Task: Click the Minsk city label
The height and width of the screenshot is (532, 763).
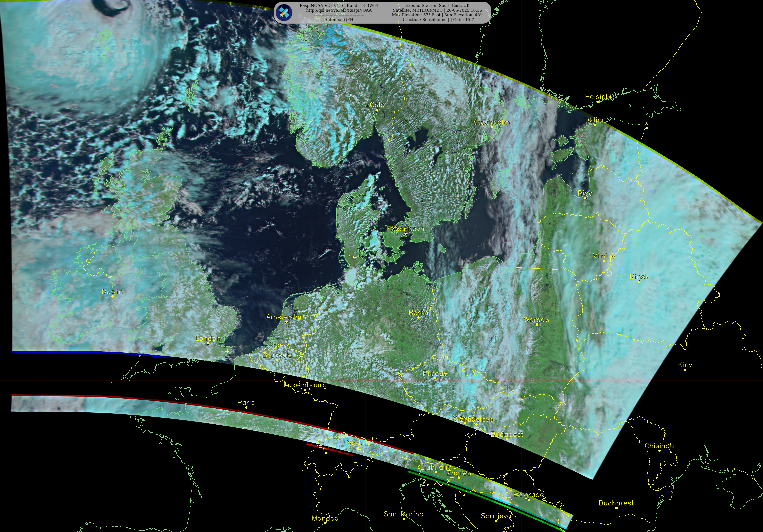Action: (639, 277)
